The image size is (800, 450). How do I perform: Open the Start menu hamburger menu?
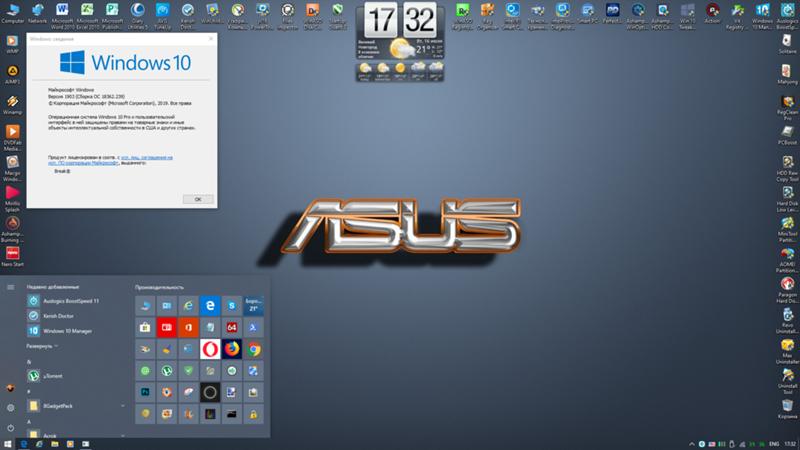[x=10, y=287]
